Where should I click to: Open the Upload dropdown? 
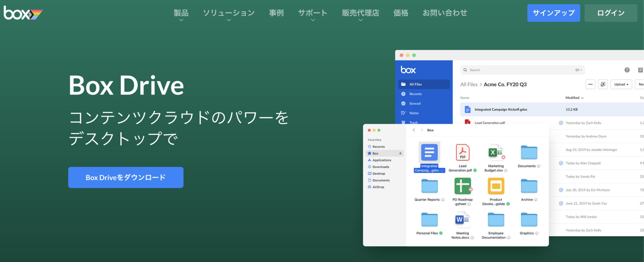621,84
